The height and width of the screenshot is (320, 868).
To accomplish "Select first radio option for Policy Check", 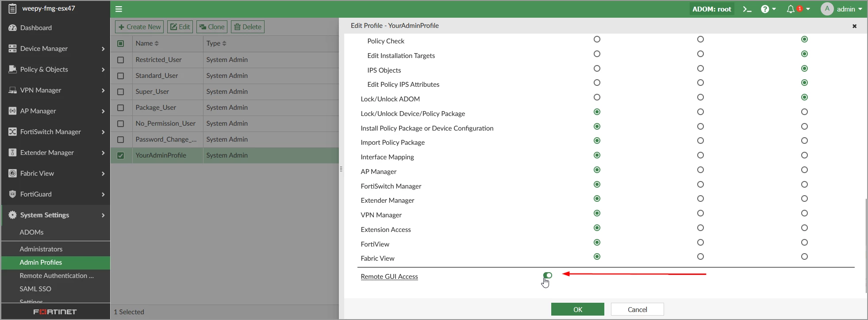I will click(x=597, y=39).
